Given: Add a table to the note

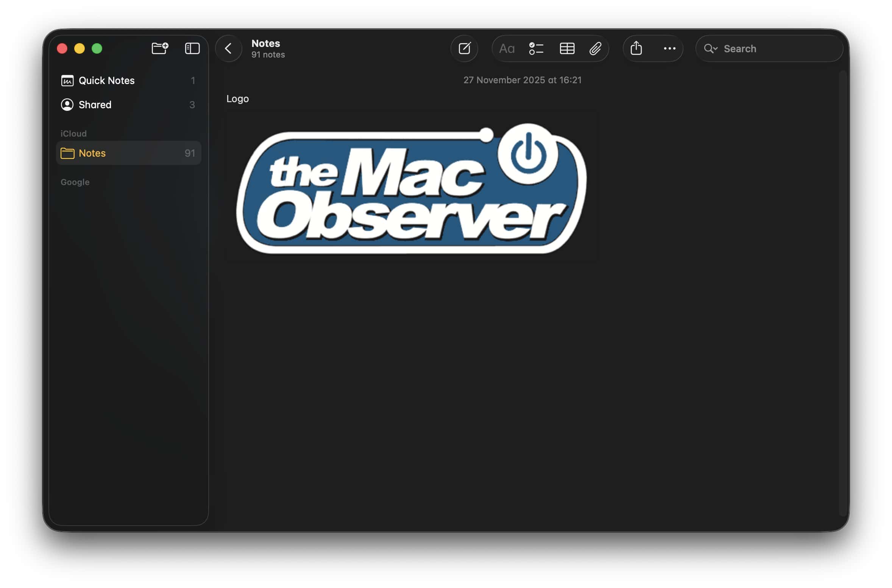Looking at the screenshot, I should coord(567,48).
